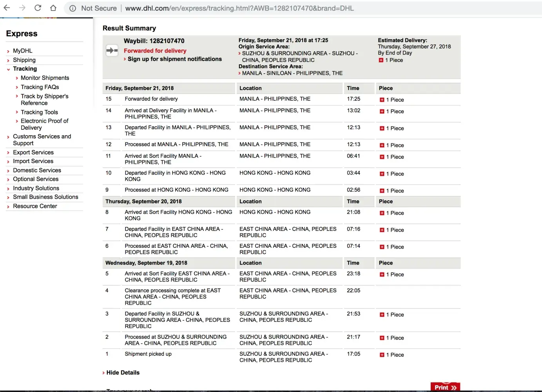Click the Friday, September 21, 2018 date header

tap(140, 89)
